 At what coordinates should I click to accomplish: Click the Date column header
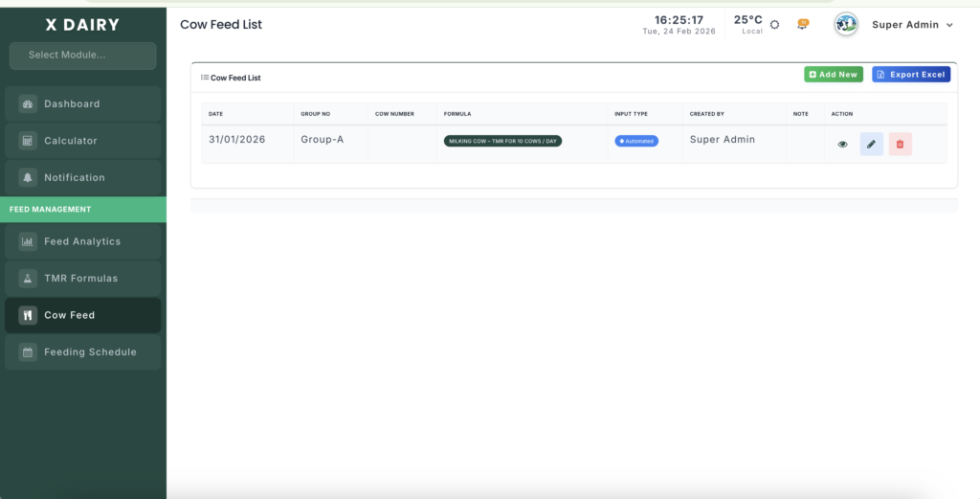[216, 114]
